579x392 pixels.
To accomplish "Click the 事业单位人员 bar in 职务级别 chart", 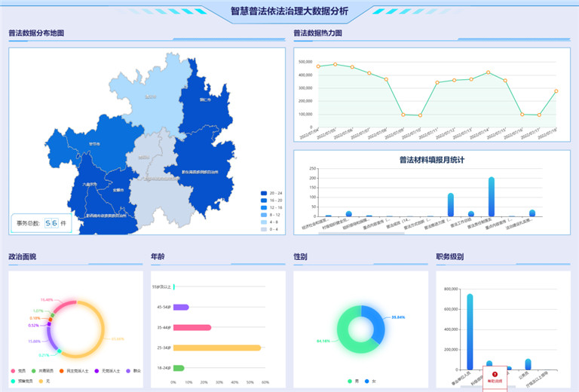I will (x=470, y=332).
